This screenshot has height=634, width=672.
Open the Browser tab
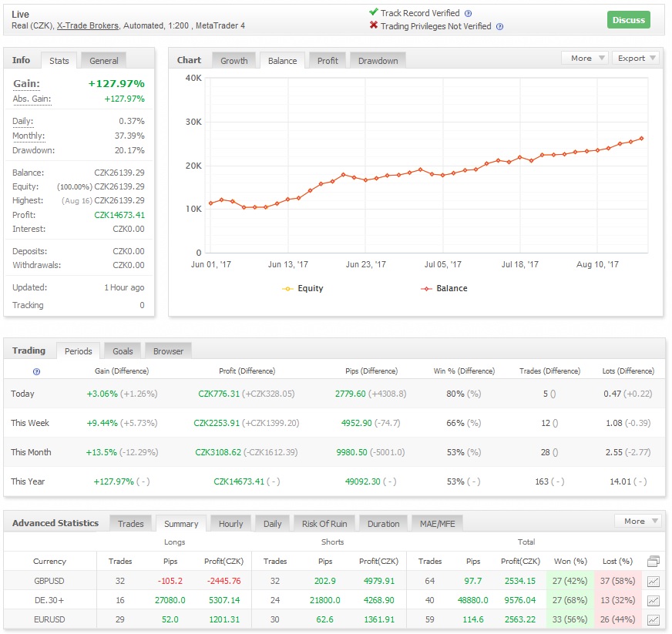click(x=168, y=351)
